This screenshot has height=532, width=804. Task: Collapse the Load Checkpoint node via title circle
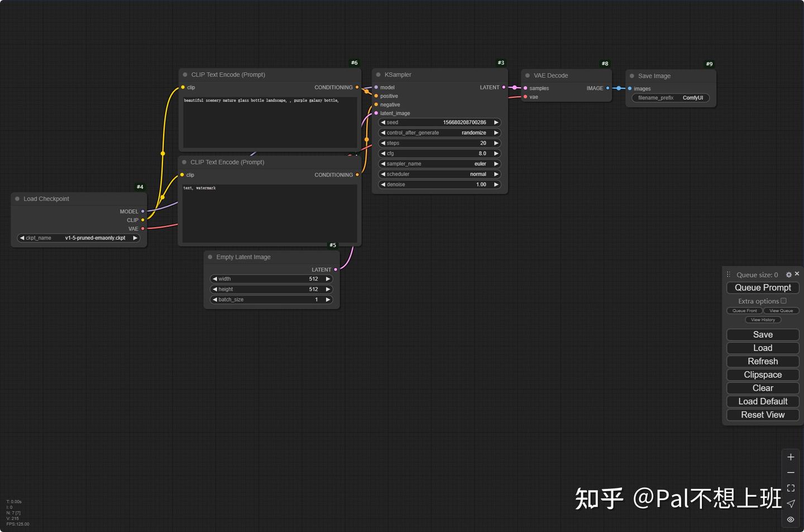coord(17,198)
